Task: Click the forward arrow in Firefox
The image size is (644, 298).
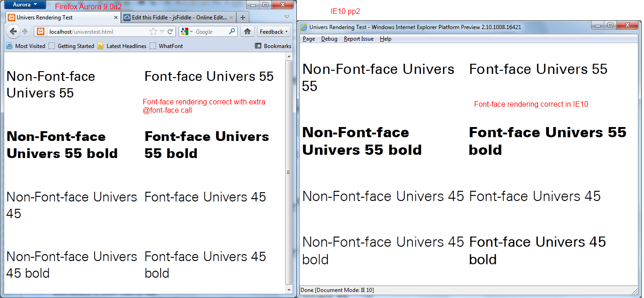Action: (x=25, y=32)
